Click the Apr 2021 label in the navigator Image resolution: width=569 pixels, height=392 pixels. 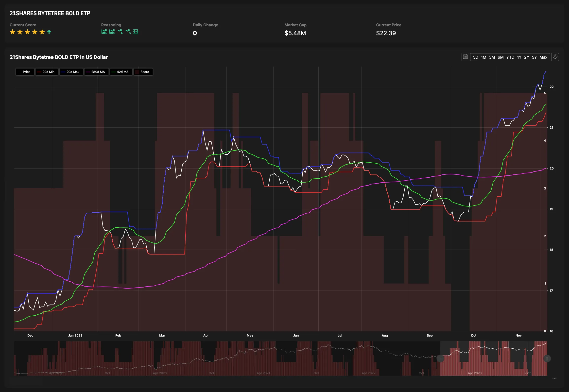[x=263, y=373]
